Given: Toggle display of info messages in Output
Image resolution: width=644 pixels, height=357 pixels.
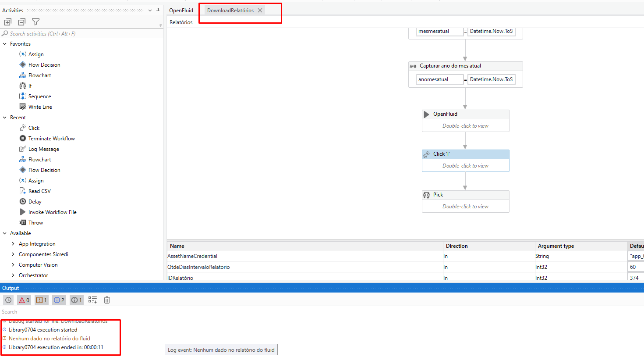Looking at the screenshot, I should click(59, 300).
